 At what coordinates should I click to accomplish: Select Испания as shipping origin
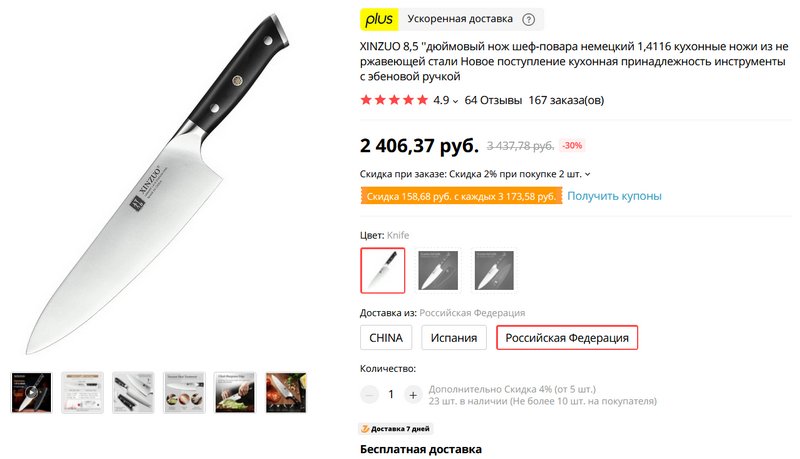click(x=454, y=338)
